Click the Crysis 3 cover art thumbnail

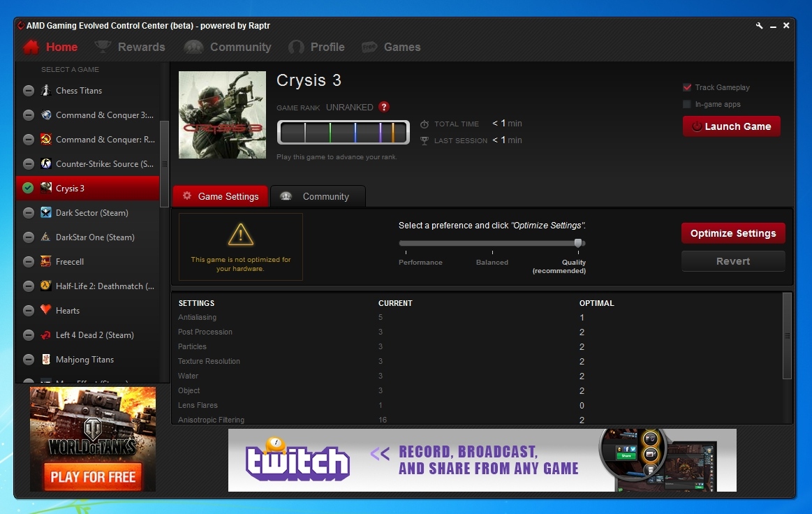(x=222, y=115)
